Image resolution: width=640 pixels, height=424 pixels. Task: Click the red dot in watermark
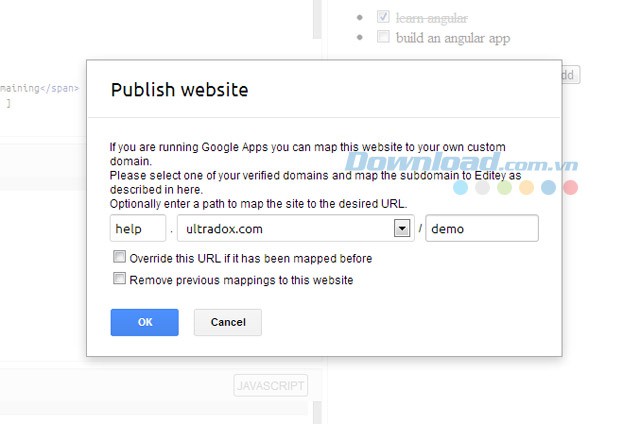tap(571, 187)
